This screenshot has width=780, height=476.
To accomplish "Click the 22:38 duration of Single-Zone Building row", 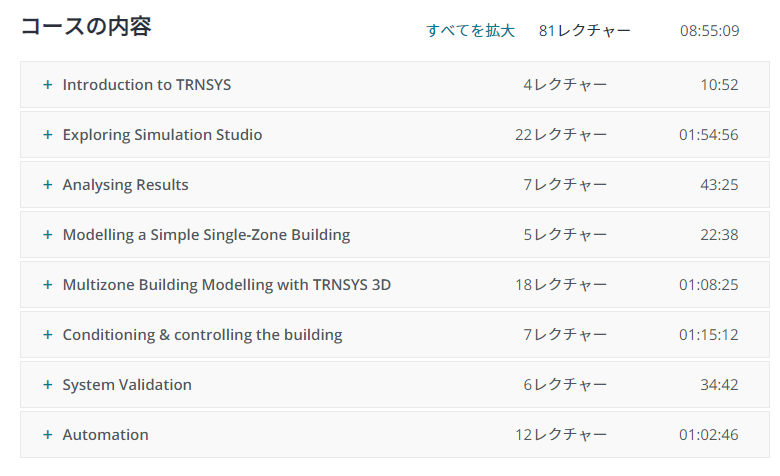I will pos(719,235).
